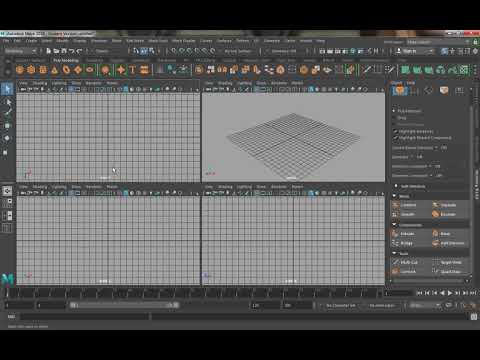Create a polygon cone from the shelf
This screenshot has height=360, width=480.
click(55, 70)
